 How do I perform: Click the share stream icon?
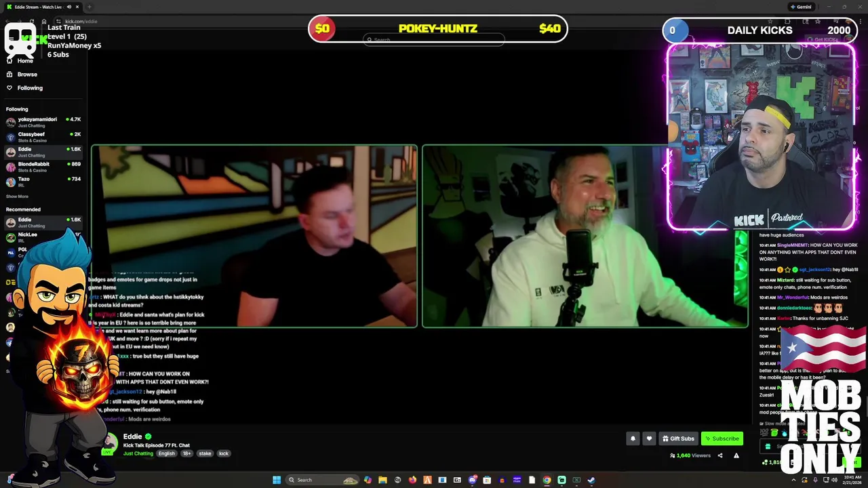click(x=720, y=455)
